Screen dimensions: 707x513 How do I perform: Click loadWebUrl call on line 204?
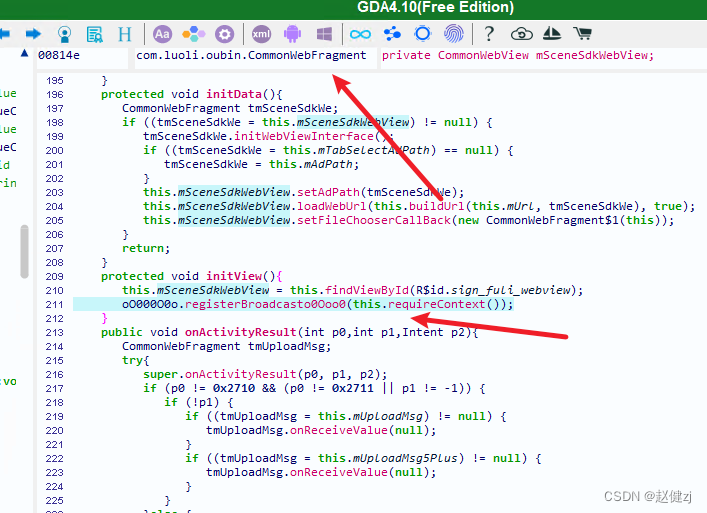(x=332, y=206)
